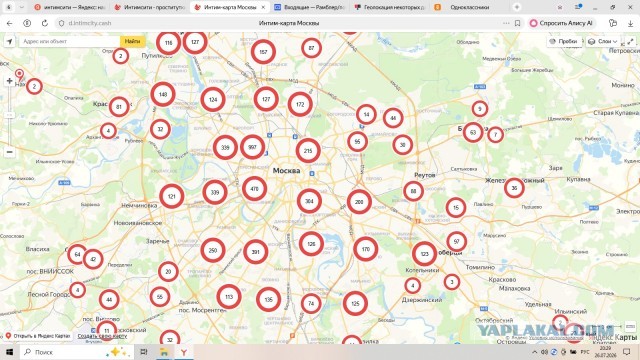Screen dimensions: 640x360
Task: Switch to интимсити — Яндекс tab
Action: [x=70, y=7]
